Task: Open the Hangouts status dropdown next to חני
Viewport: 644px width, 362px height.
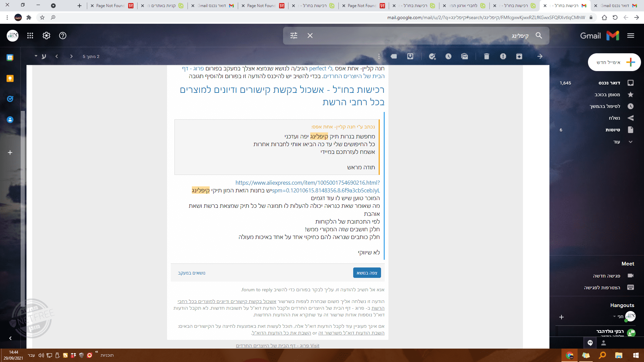Action: pyautogui.click(x=614, y=316)
